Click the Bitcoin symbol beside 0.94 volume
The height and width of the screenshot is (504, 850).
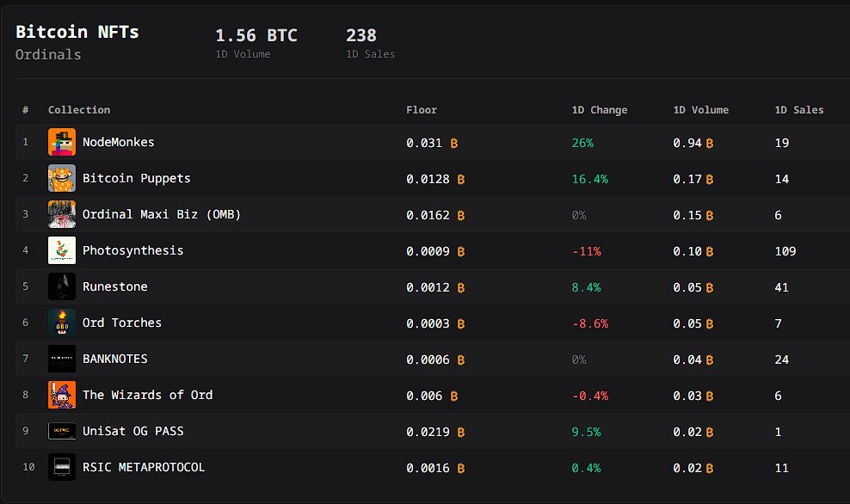point(710,143)
